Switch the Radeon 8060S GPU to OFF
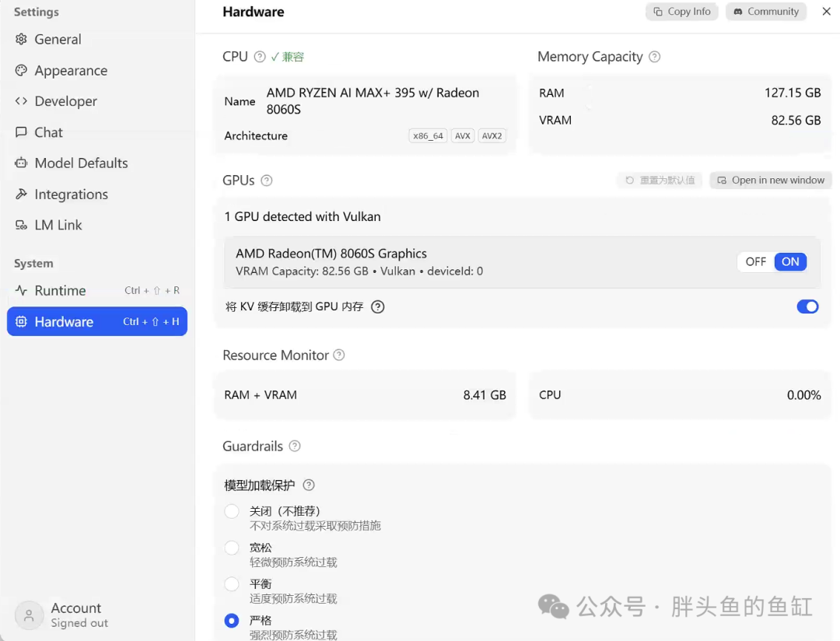The height and width of the screenshot is (641, 840). 756,261
